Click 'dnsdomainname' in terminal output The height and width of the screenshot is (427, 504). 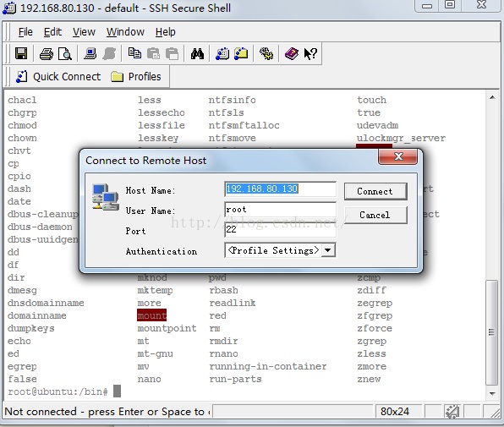(x=46, y=303)
